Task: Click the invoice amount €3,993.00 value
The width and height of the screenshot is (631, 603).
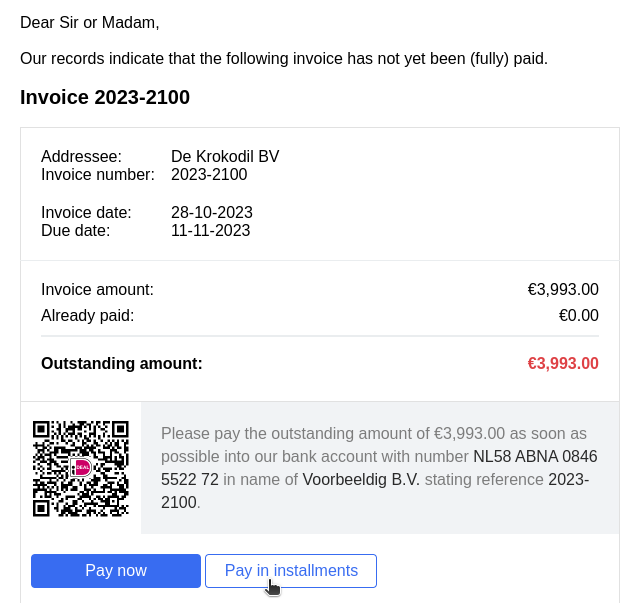Action: [563, 289]
